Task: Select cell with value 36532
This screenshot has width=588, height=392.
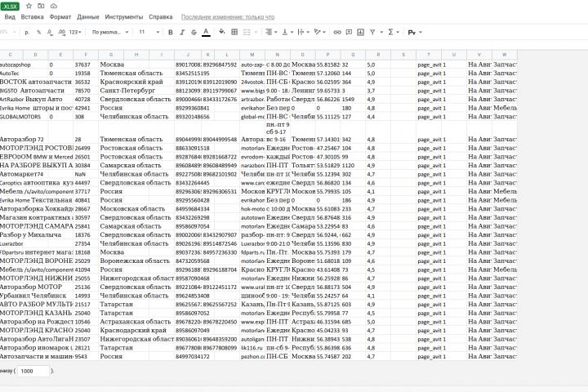Action: point(86,82)
